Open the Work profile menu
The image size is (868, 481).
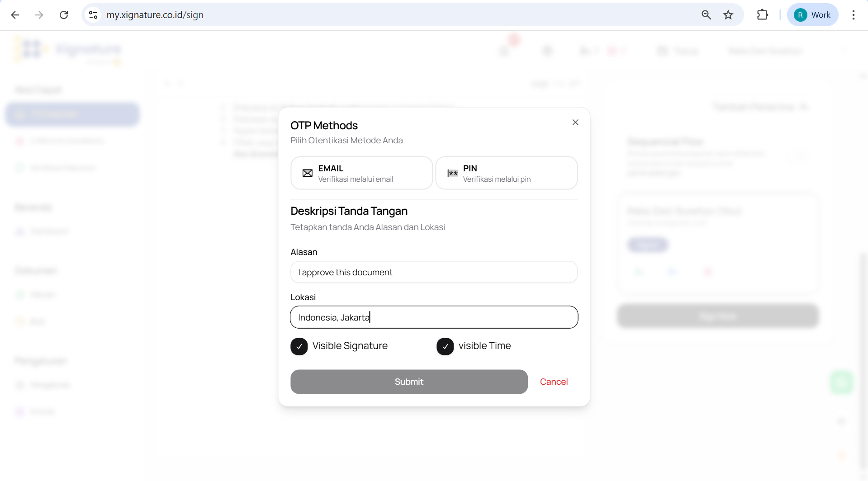tap(812, 15)
